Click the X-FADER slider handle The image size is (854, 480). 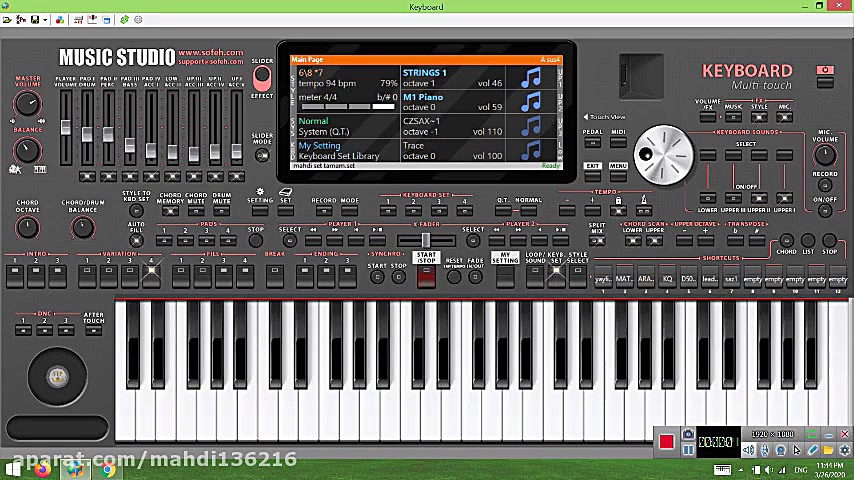pyautogui.click(x=426, y=240)
